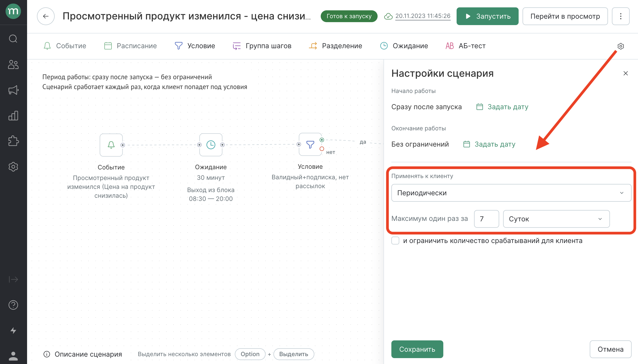Open the Суток time unit dropdown
Image resolution: width=638 pixels, height=364 pixels.
pos(556,219)
